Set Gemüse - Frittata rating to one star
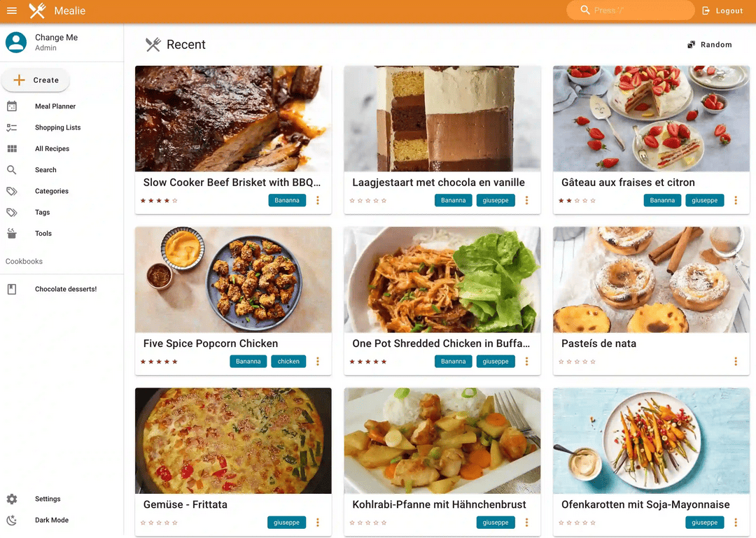The width and height of the screenshot is (756, 538). coord(143,523)
